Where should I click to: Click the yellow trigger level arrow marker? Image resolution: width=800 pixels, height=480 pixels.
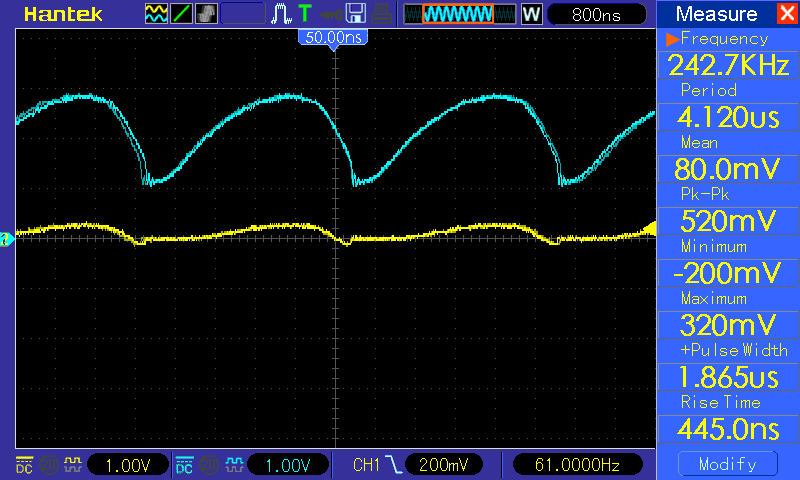coord(649,229)
